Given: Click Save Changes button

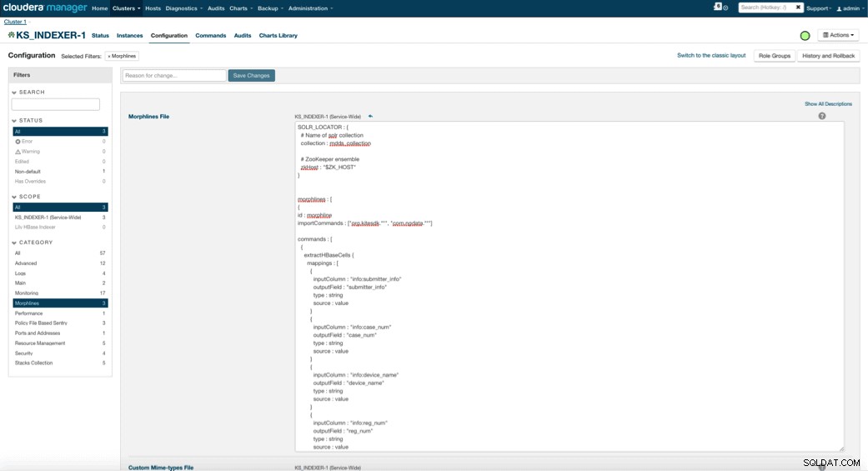Looking at the screenshot, I should click(251, 75).
